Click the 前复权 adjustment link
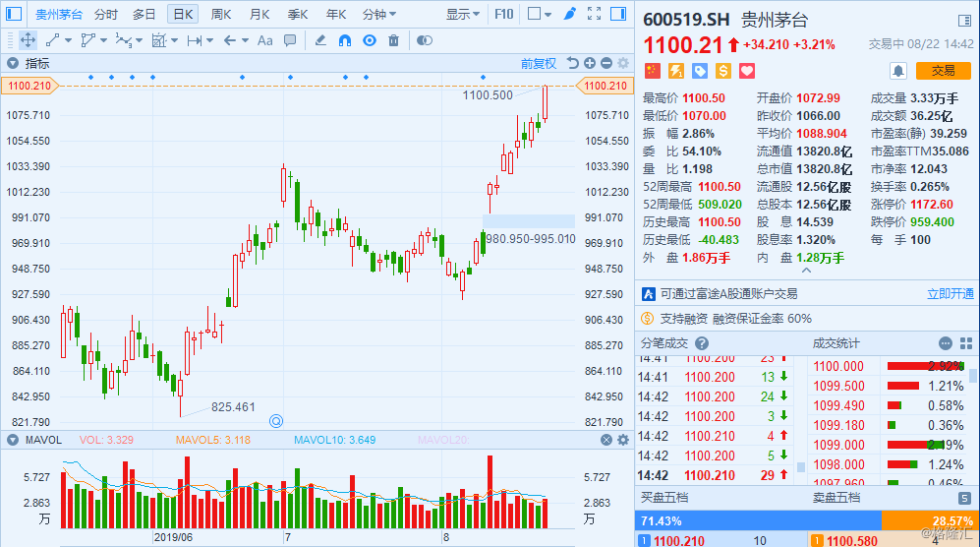 point(538,63)
